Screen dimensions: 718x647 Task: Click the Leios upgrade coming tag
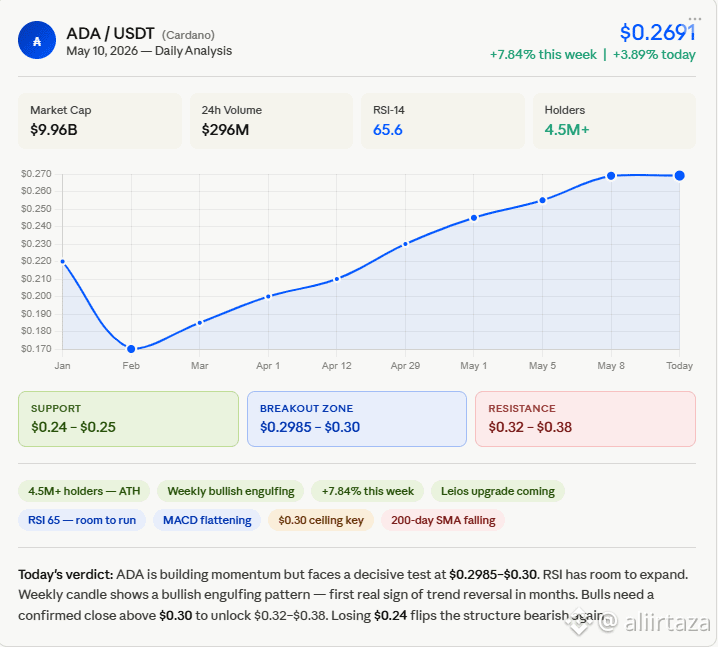[498, 491]
